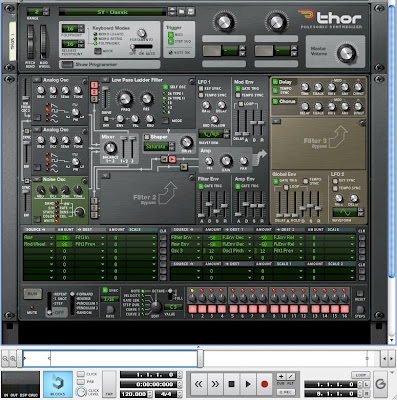Click the sequencer Run button
Screen dimensions: 397x400
32,294
